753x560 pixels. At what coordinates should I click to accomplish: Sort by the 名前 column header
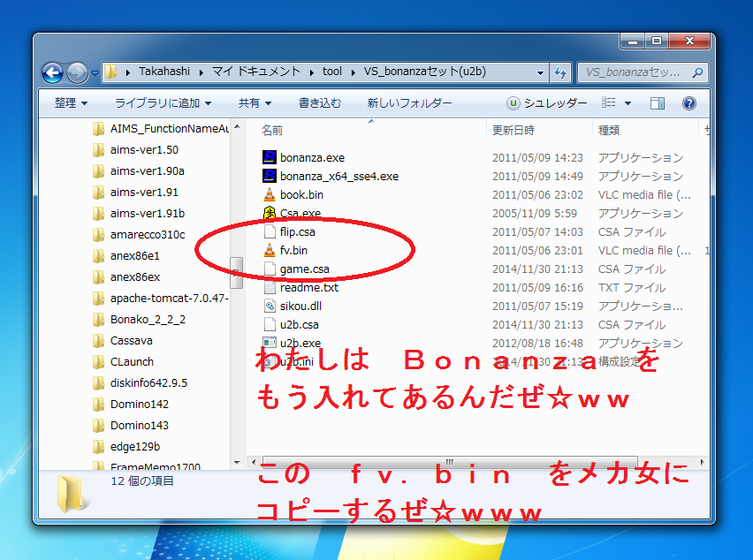(x=272, y=131)
